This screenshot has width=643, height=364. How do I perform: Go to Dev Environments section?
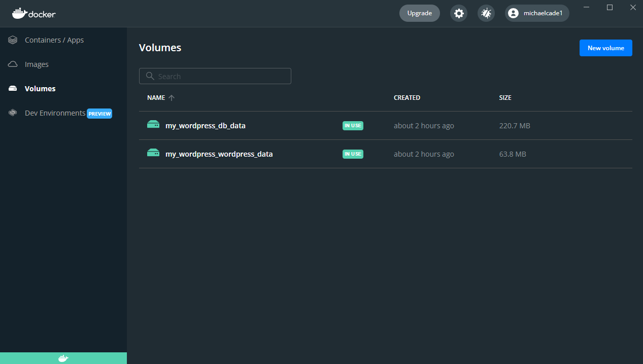55,113
